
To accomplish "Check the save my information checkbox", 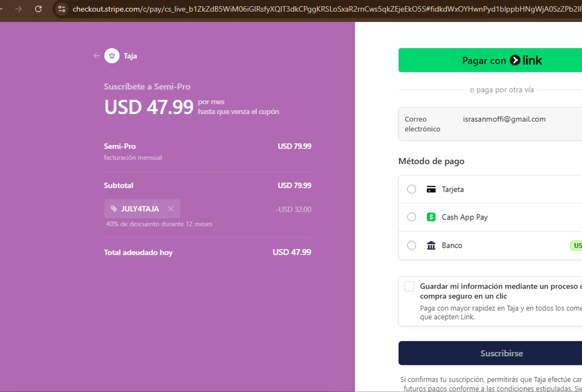I will tap(409, 286).
